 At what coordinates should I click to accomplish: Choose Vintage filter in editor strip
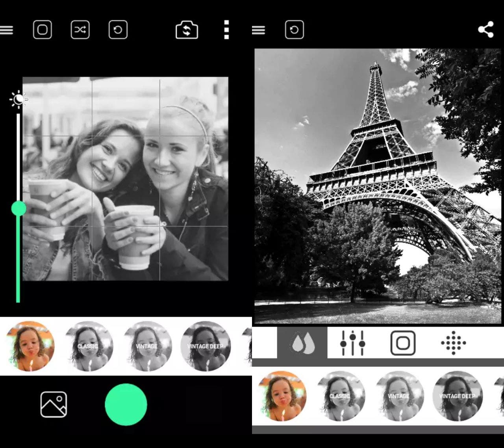pos(399,396)
